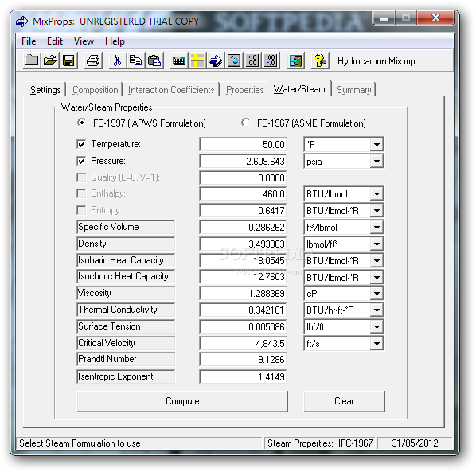476x472 pixels.
Task: Toggle the Entropy checkbox
Action: (81, 210)
